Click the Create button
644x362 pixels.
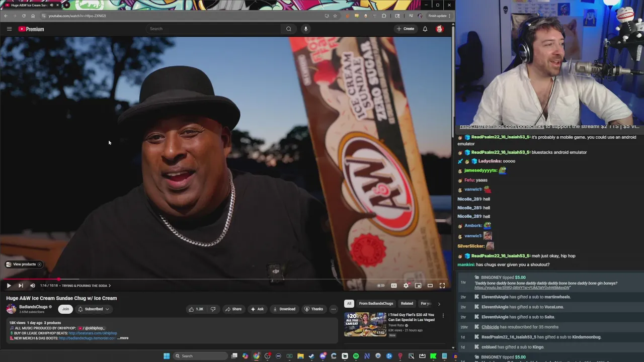click(x=406, y=29)
